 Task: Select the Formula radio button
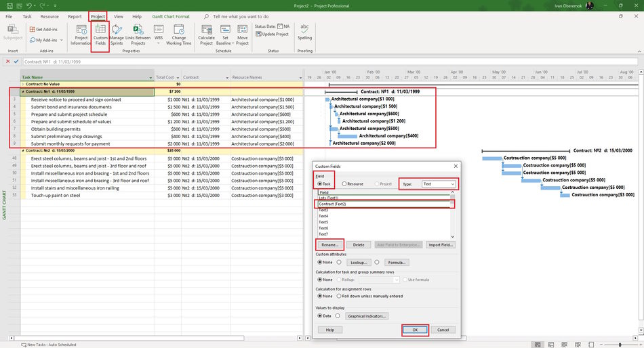[x=377, y=262]
